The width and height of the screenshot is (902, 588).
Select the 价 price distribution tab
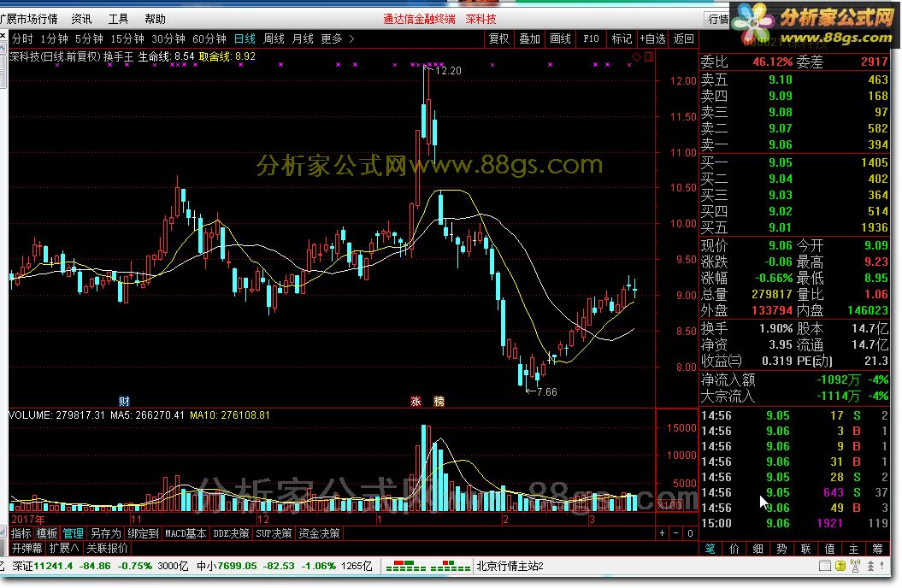click(734, 549)
